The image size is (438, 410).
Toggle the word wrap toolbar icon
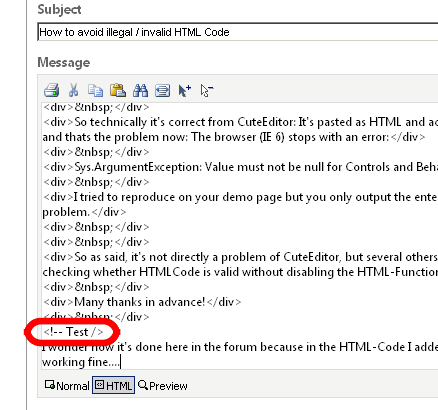[163, 90]
